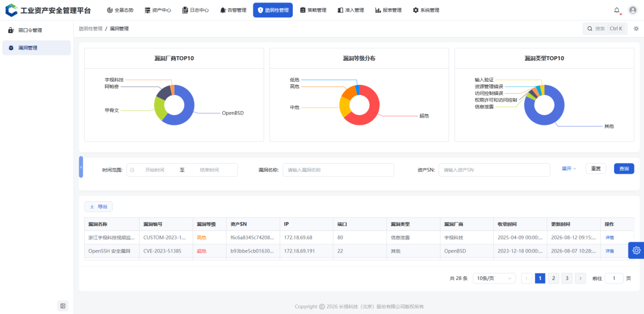Click the yellow 中危 slice in severity chart
Viewport: 644px width, 314px height.
tap(345, 107)
